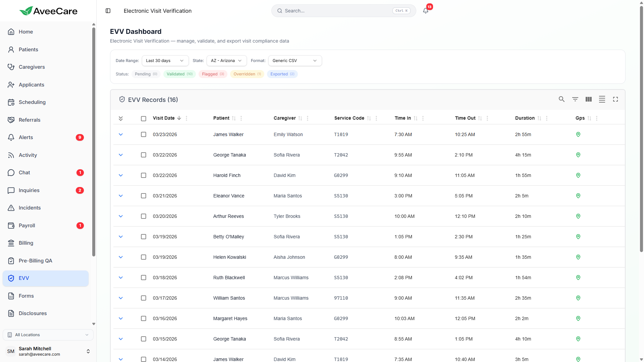Image resolution: width=644 pixels, height=362 pixels.
Task: Navigate to the Billing page
Action: pyautogui.click(x=26, y=243)
